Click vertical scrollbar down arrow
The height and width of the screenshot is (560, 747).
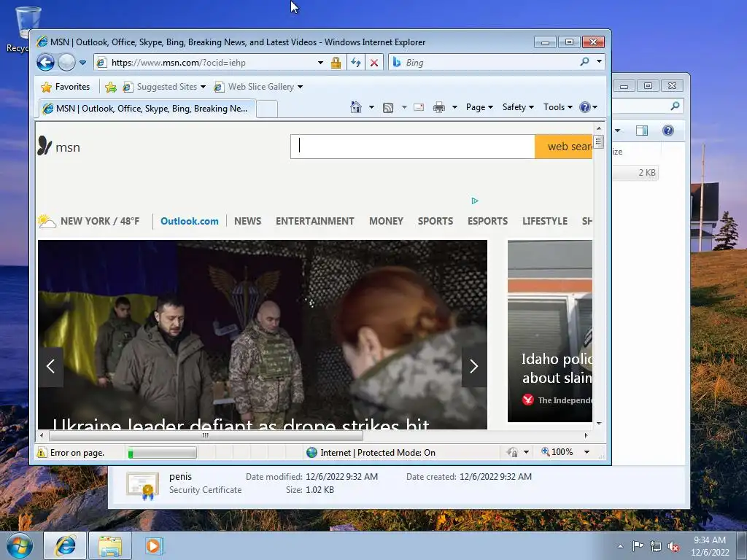pos(599,424)
